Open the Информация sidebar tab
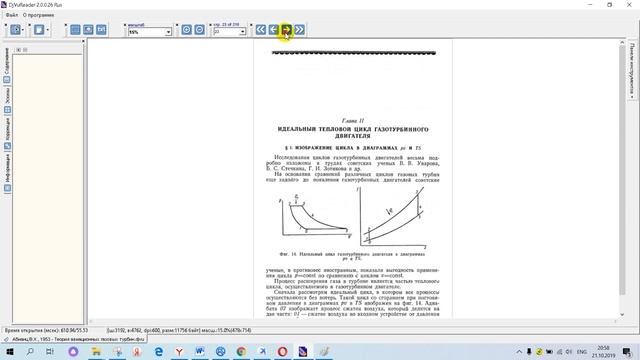Image resolution: width=640 pixels, height=360 pixels. tap(7, 173)
